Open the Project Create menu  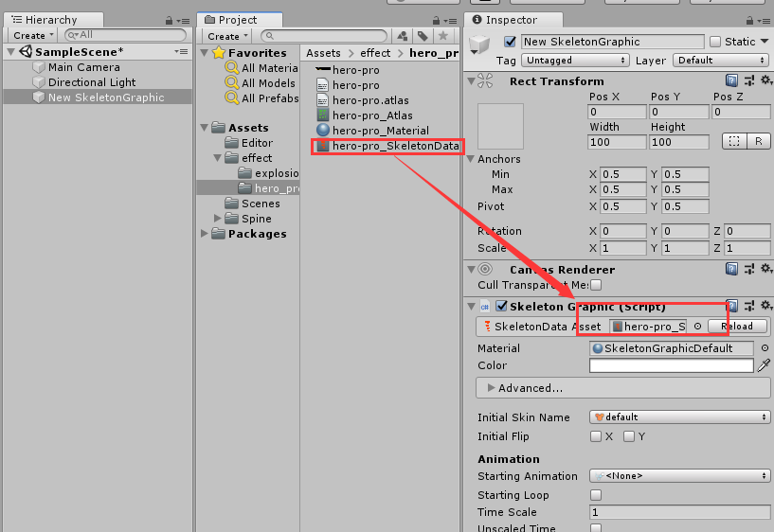coord(226,36)
